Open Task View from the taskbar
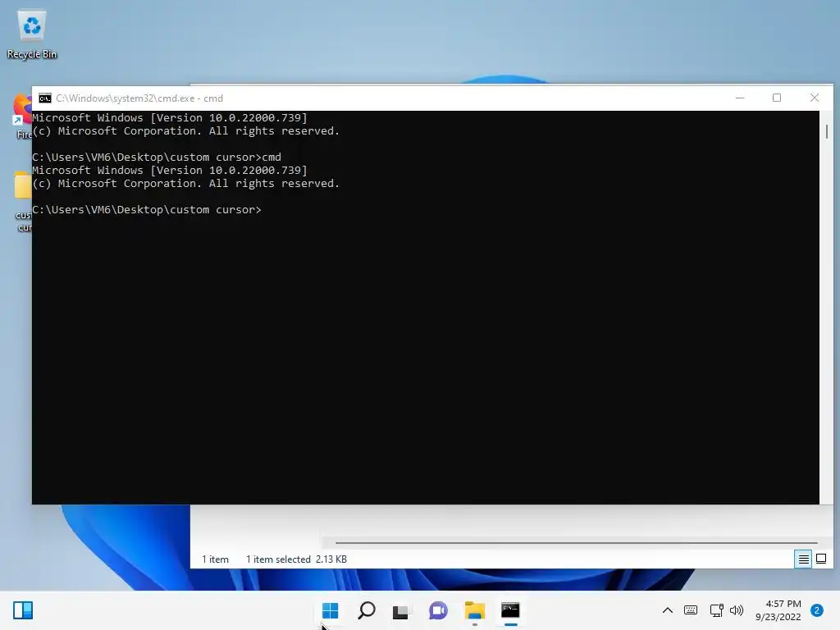Image resolution: width=840 pixels, height=630 pixels. coord(400,610)
